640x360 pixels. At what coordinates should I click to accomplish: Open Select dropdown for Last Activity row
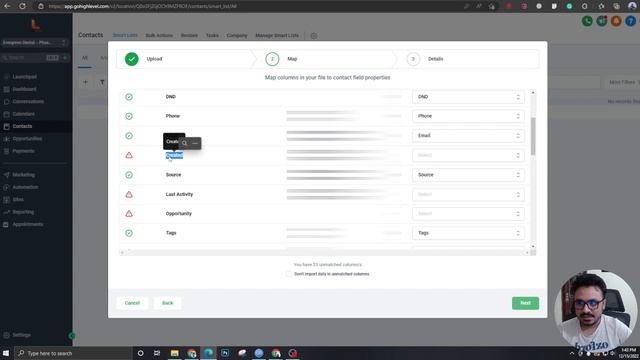point(468,194)
